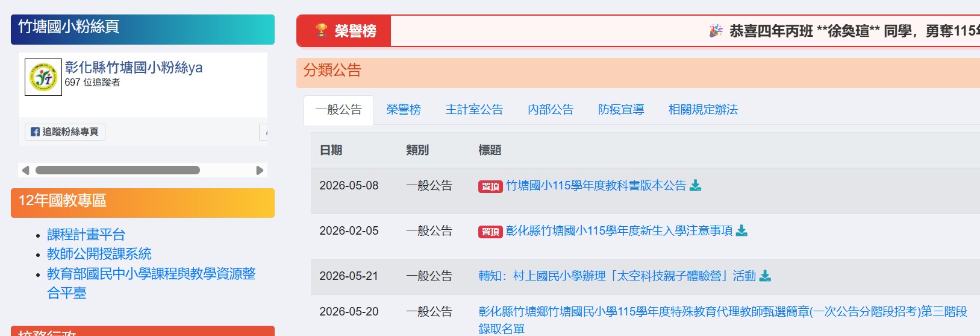Viewport: 980px width, 336px height.
Task: Click the 日期 column header
Action: click(x=331, y=150)
